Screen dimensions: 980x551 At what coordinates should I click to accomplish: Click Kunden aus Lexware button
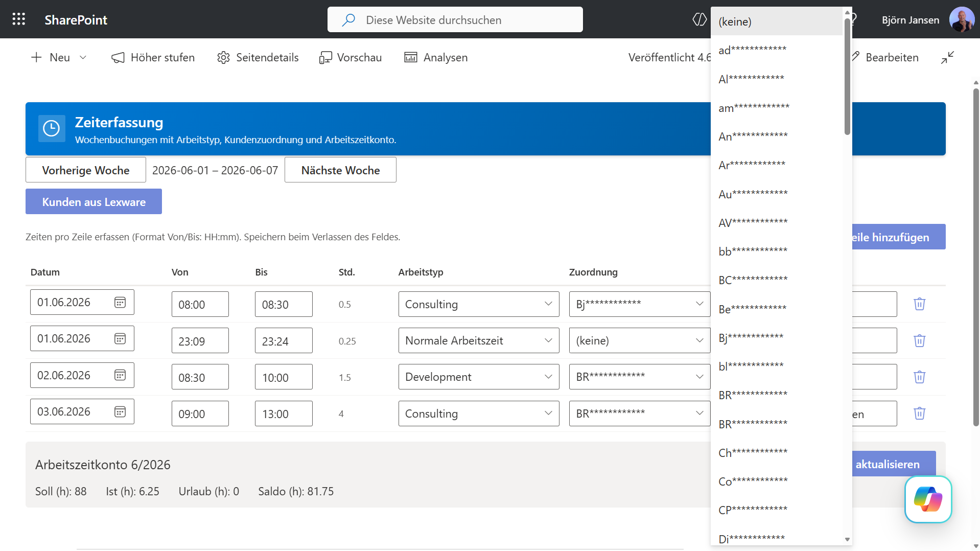pos(94,201)
